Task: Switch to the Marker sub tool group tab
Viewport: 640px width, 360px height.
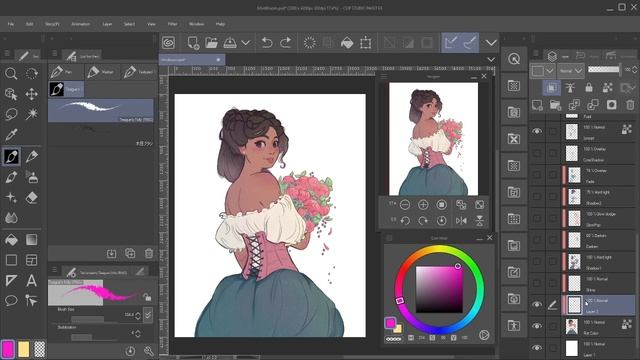Action: click(102, 72)
